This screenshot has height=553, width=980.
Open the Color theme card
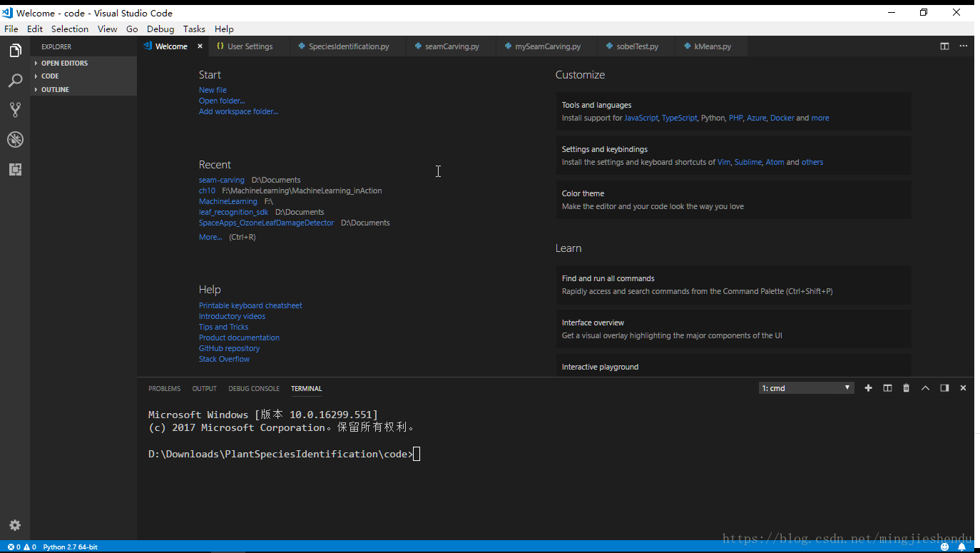point(733,200)
